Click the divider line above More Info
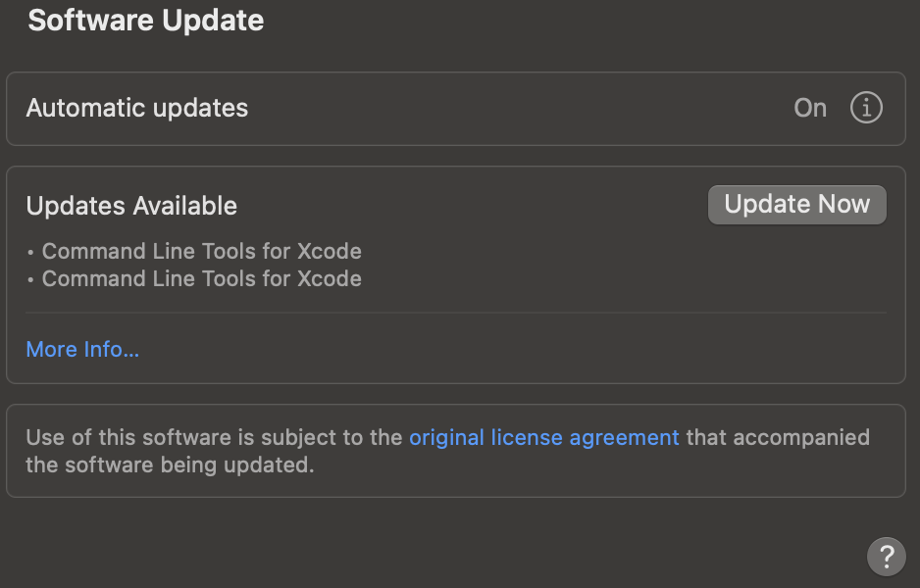Screen dimensions: 920x588 click(x=456, y=313)
